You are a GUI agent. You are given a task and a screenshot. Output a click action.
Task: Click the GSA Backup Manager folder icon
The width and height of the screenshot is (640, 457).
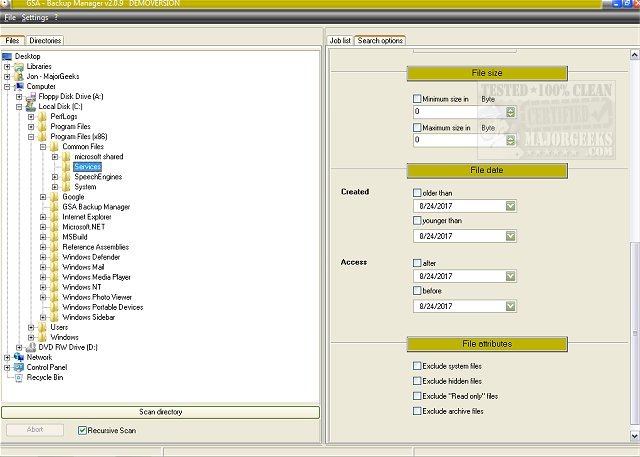point(54,207)
